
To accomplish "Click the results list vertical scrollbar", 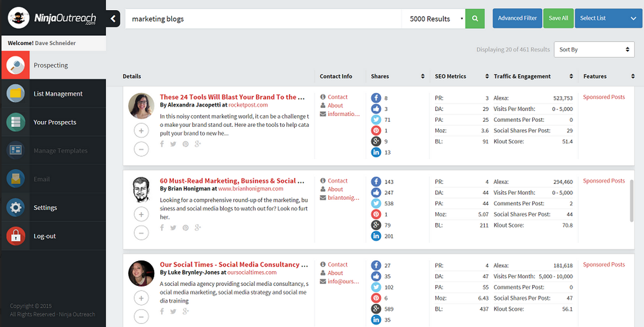I will pos(632,201).
